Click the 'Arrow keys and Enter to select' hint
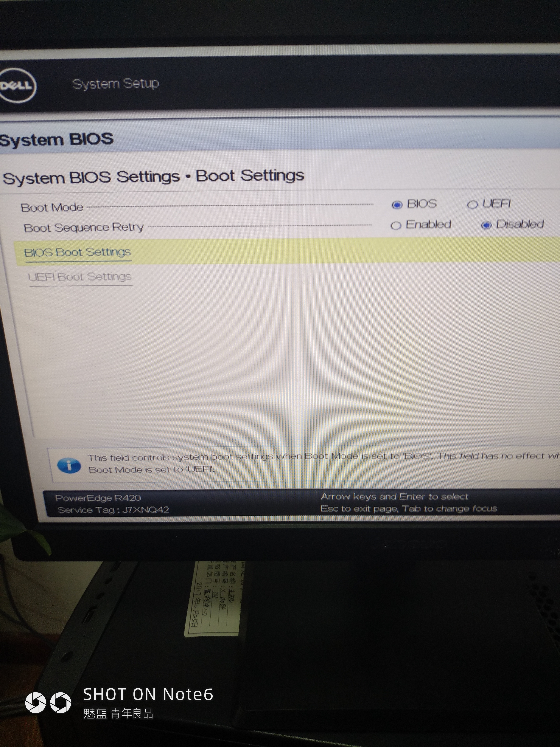The width and height of the screenshot is (560, 747). [394, 496]
